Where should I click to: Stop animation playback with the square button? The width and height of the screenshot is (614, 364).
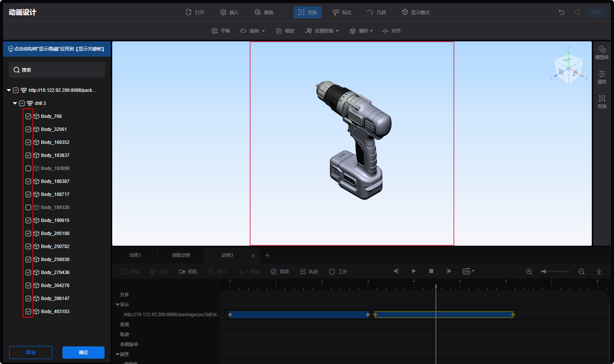point(431,271)
